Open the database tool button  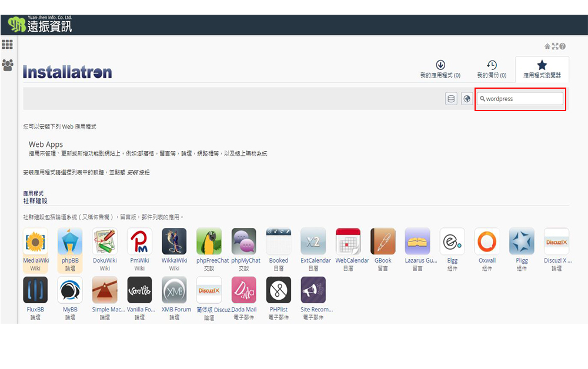tap(451, 99)
